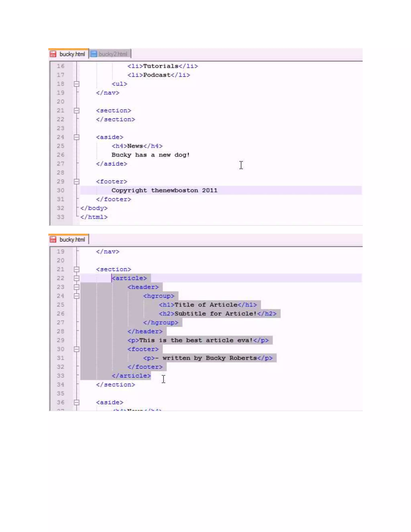Click '- written by Bucky Roberts' paragraph line

coord(208,358)
